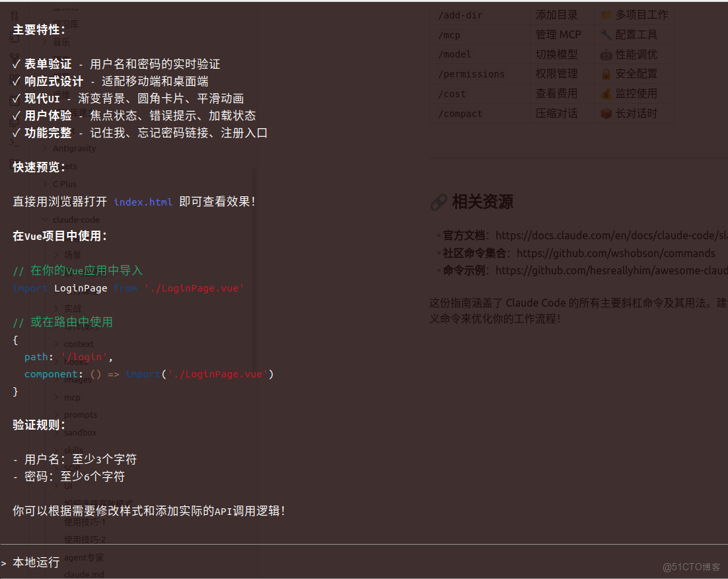Click the /permissions command cell
This screenshot has width=728, height=579.
pos(480,74)
